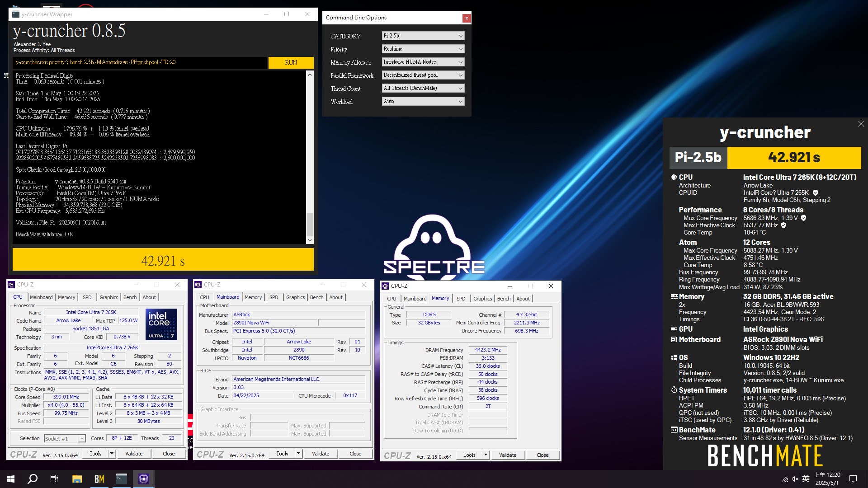This screenshot has width=868, height=488.
Task: Click the Motherboard section icon in BenchMate
Action: tap(674, 340)
